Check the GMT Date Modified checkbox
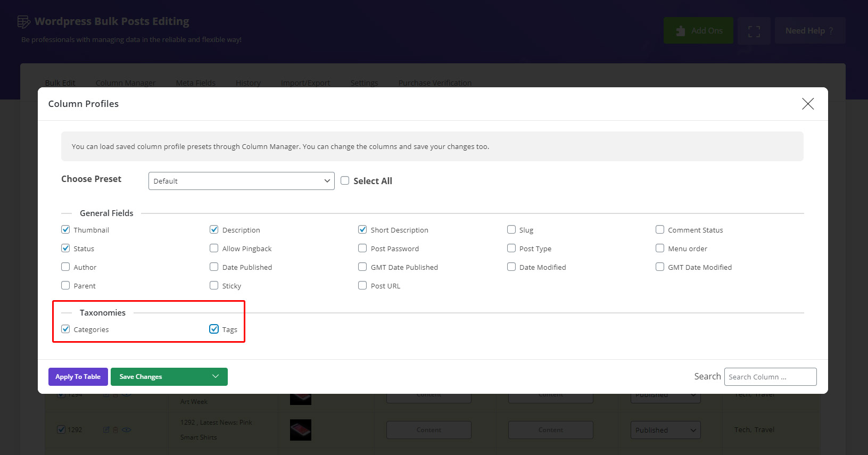The image size is (868, 455). coord(660,267)
